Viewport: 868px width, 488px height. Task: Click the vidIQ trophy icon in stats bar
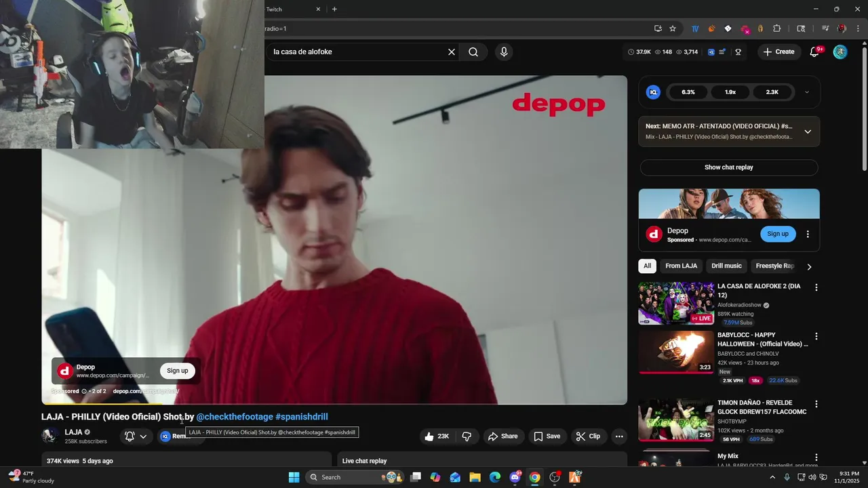pos(738,52)
